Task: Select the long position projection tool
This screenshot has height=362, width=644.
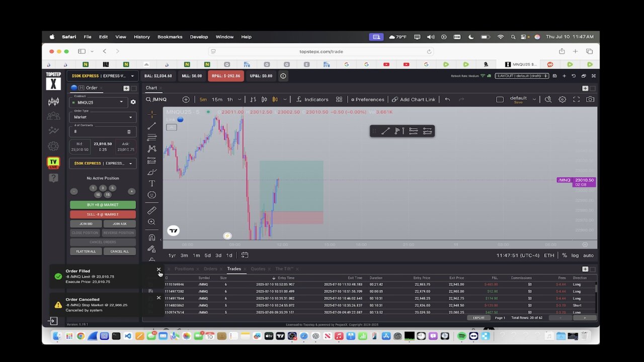Action: point(152,160)
